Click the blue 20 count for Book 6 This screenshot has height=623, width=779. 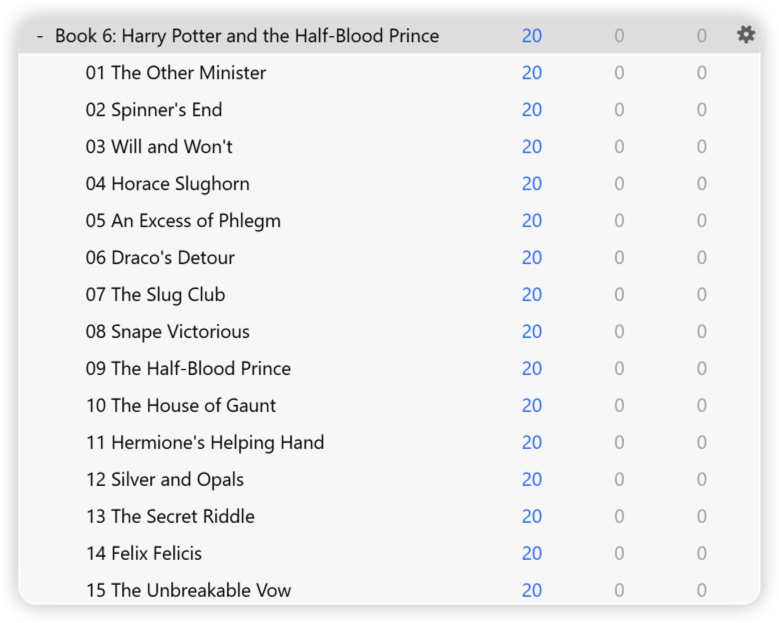532,36
